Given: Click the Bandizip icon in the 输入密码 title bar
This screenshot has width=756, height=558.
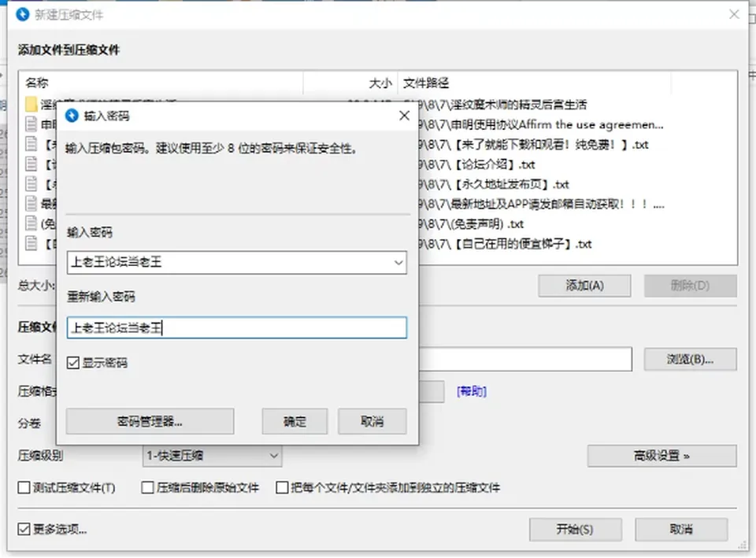Looking at the screenshot, I should click(x=72, y=116).
